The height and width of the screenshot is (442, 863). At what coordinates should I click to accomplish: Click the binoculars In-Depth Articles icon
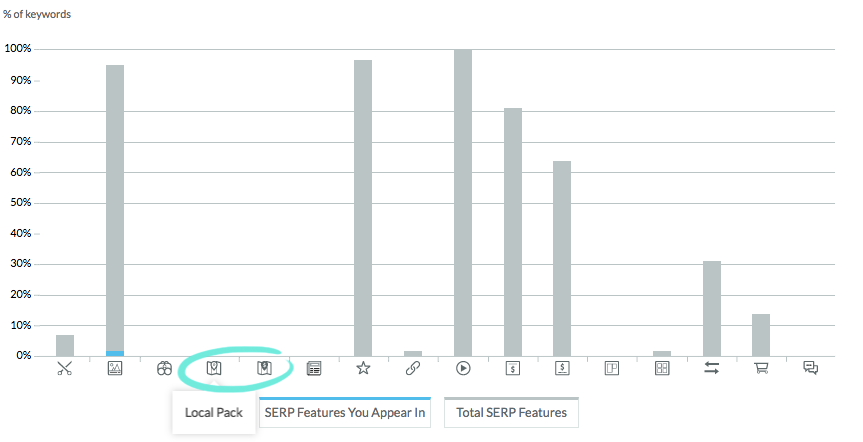(164, 368)
